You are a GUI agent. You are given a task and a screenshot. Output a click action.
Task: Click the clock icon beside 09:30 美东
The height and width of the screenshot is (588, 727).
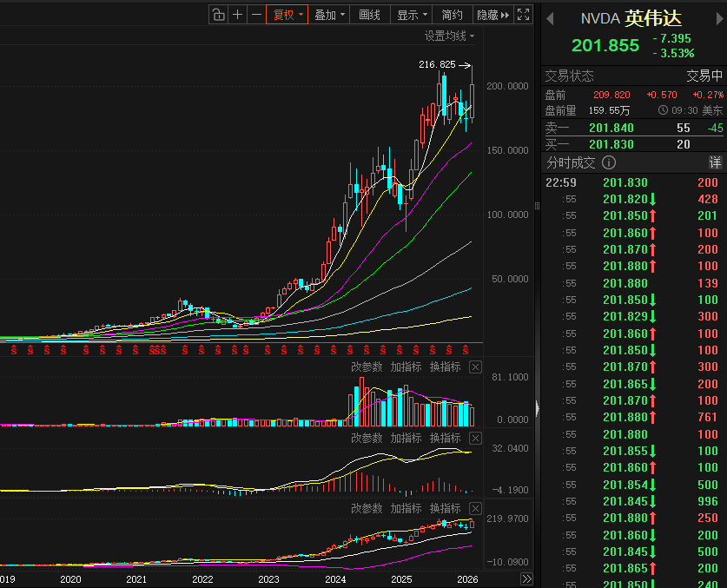pyautogui.click(x=663, y=110)
